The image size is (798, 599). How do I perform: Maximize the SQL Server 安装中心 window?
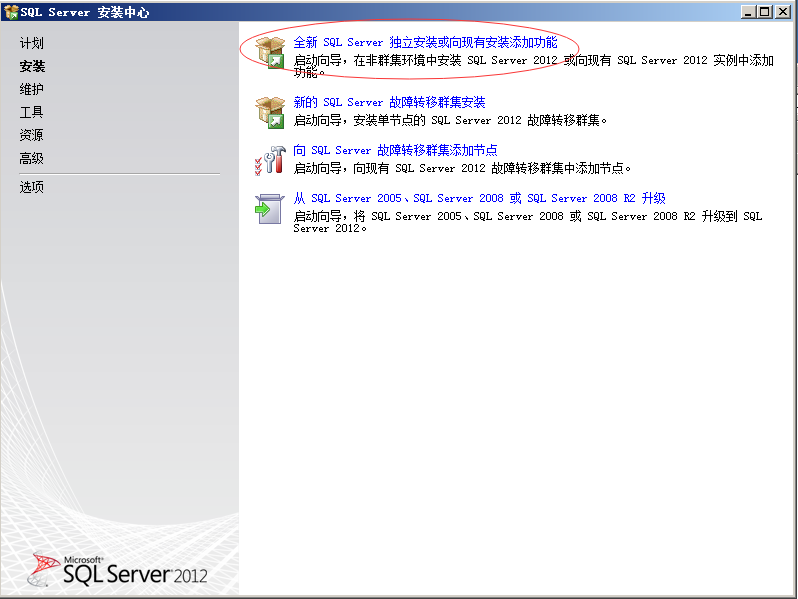point(764,12)
